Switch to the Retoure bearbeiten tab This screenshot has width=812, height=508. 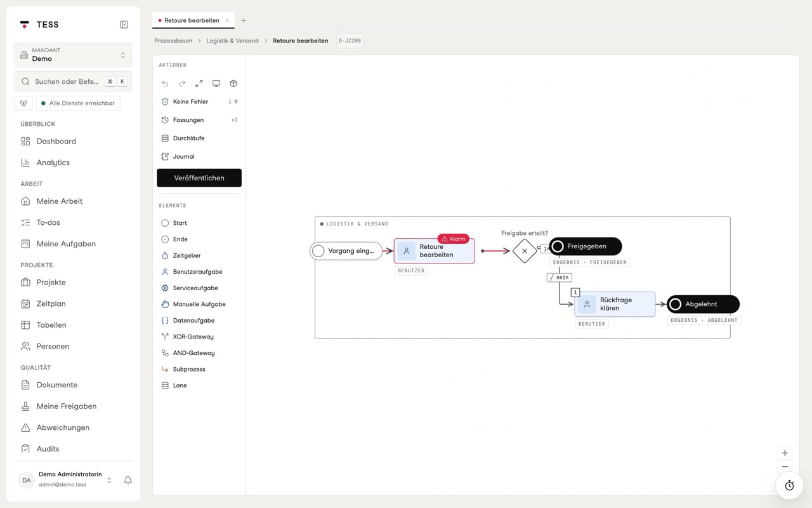[x=192, y=20]
